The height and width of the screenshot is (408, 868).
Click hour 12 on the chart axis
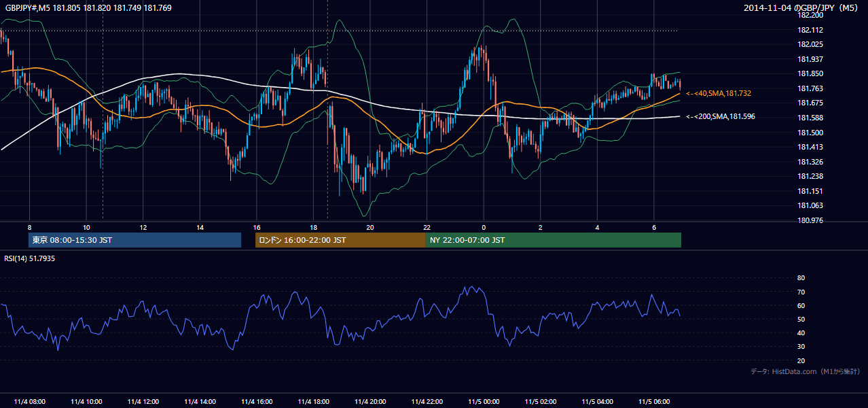143,227
